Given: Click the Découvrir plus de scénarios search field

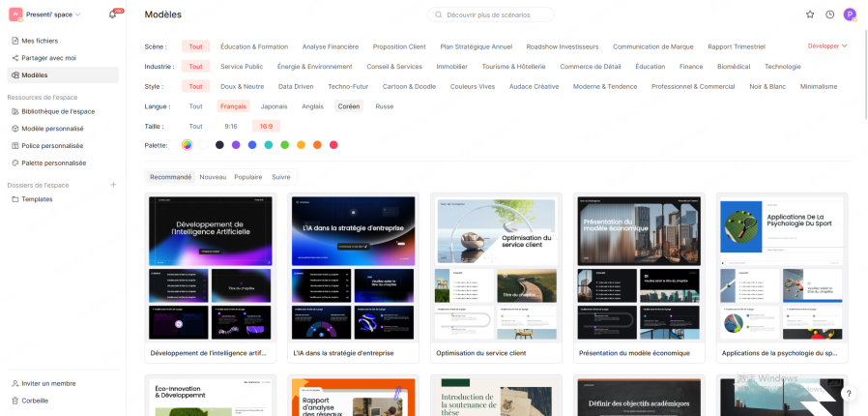Looking at the screenshot, I should [491, 15].
